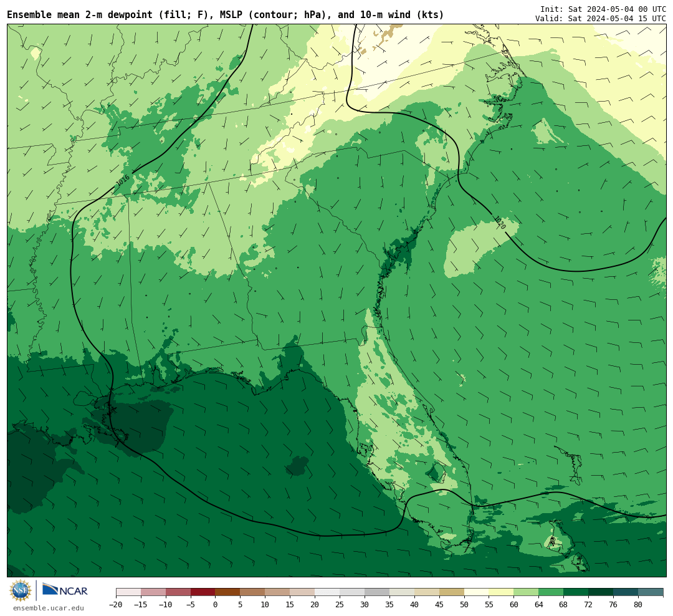Viewport: 673px width, 616px height.
Task: Click the gray swatch between 30 and 35
Action: coord(377,592)
